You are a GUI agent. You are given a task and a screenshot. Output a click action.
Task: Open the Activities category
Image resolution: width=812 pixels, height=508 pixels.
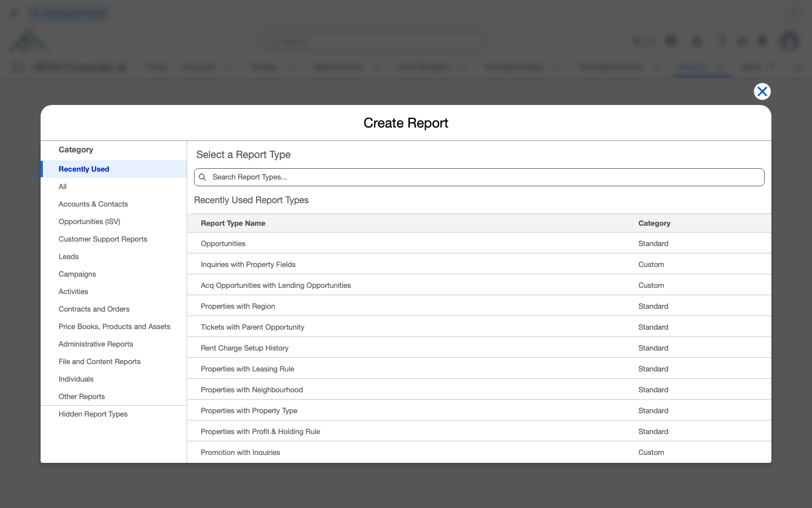114,292
